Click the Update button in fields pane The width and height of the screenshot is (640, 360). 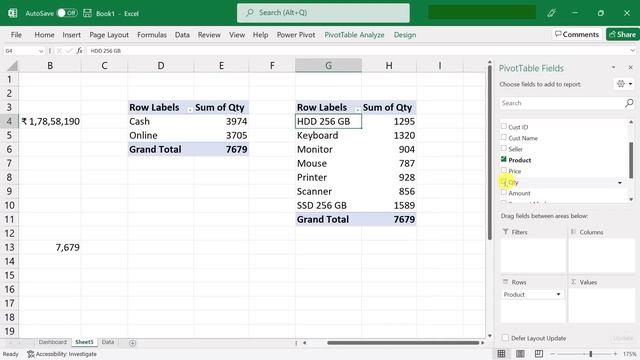coord(623,338)
